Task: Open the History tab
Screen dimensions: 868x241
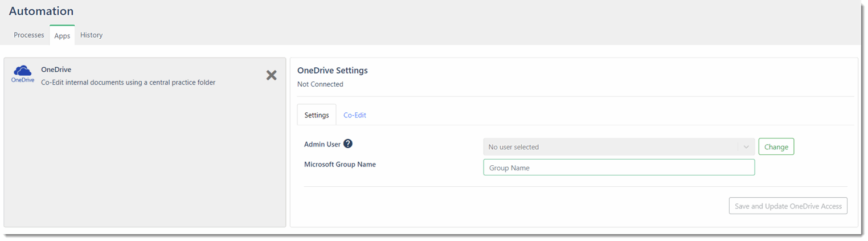Action: [91, 35]
